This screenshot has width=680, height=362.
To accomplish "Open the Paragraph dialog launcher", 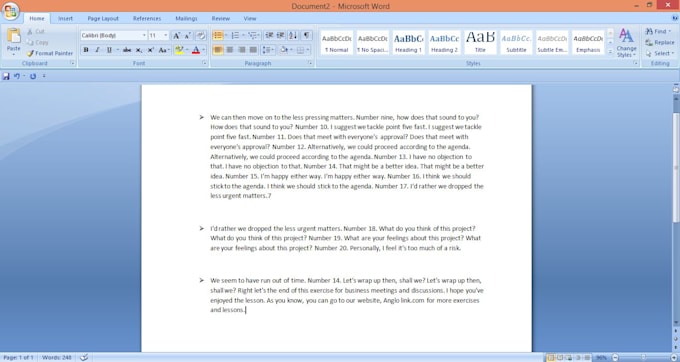I will coord(310,63).
